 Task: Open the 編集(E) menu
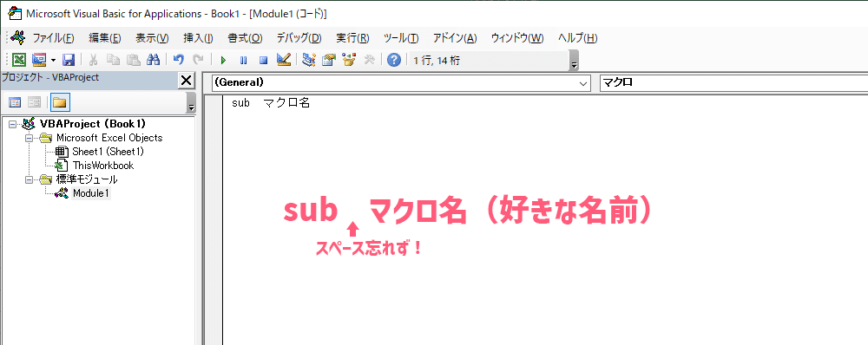click(105, 38)
